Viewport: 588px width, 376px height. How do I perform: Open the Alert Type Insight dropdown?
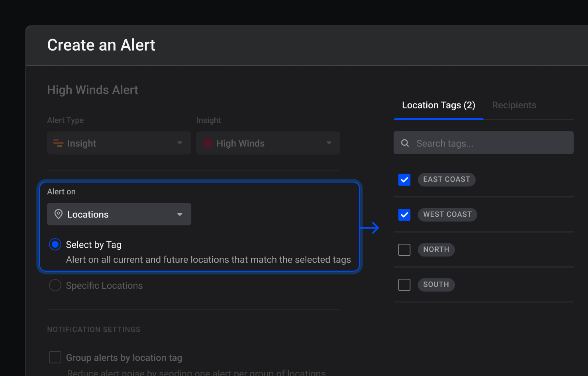(119, 143)
